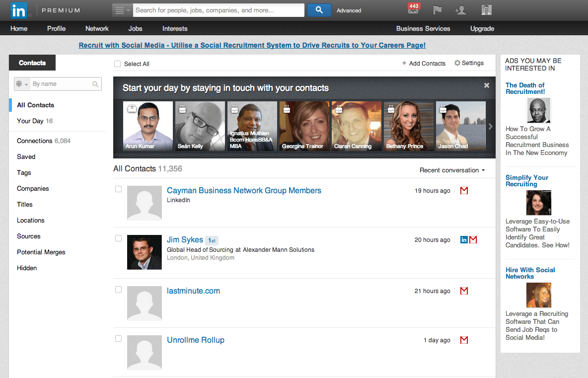Click Georgina Trainor contact card
The image size is (588, 378).
(304, 126)
